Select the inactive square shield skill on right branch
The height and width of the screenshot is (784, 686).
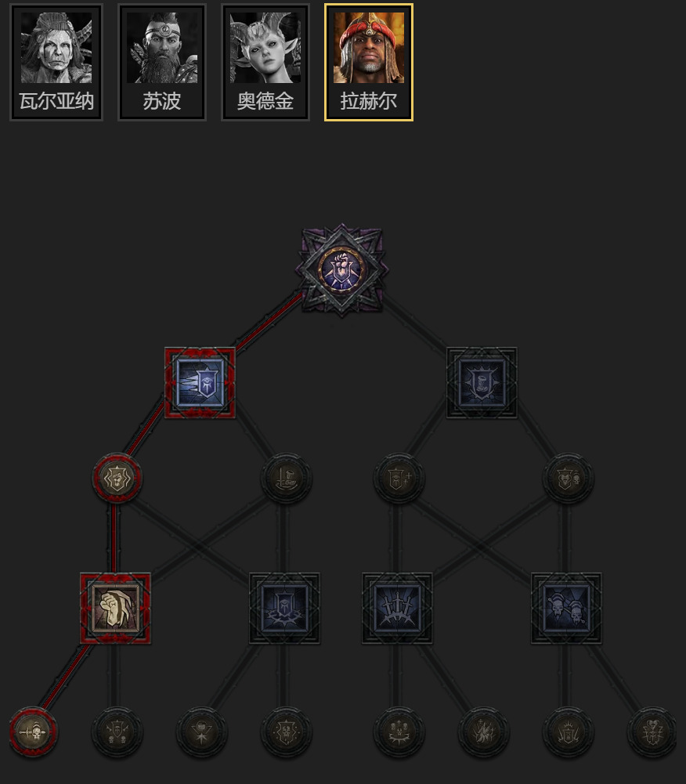(x=482, y=383)
